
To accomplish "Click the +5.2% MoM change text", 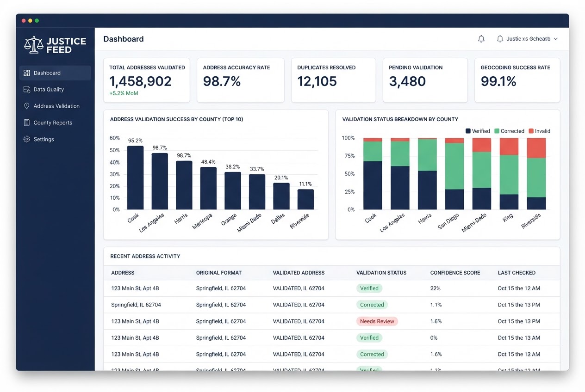I will 124,93.
